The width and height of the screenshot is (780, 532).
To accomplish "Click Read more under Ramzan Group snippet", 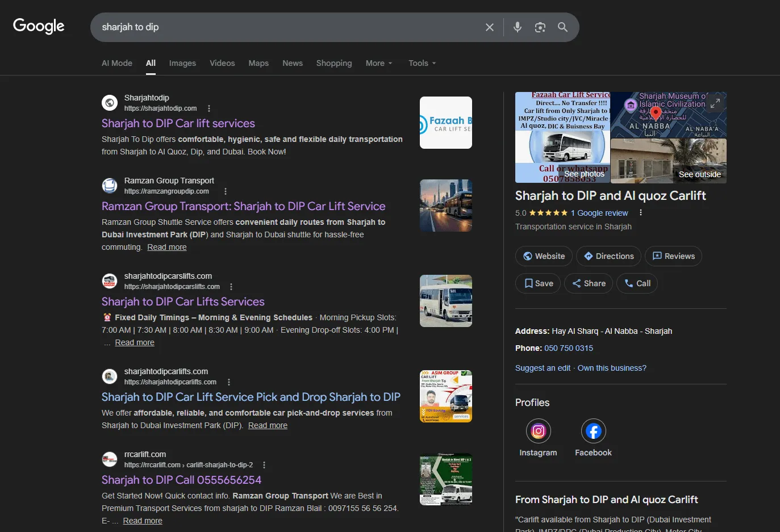I will tap(167, 247).
